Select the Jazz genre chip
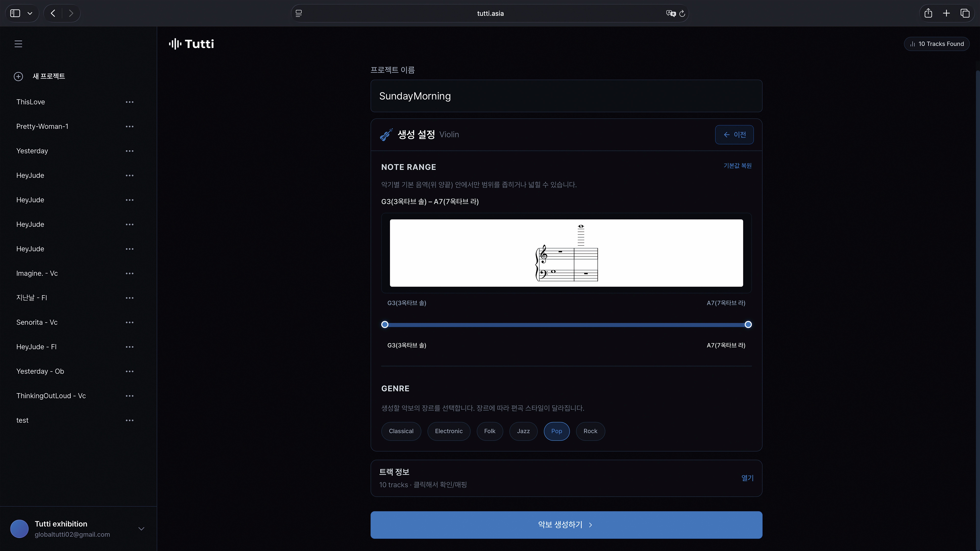 point(523,431)
